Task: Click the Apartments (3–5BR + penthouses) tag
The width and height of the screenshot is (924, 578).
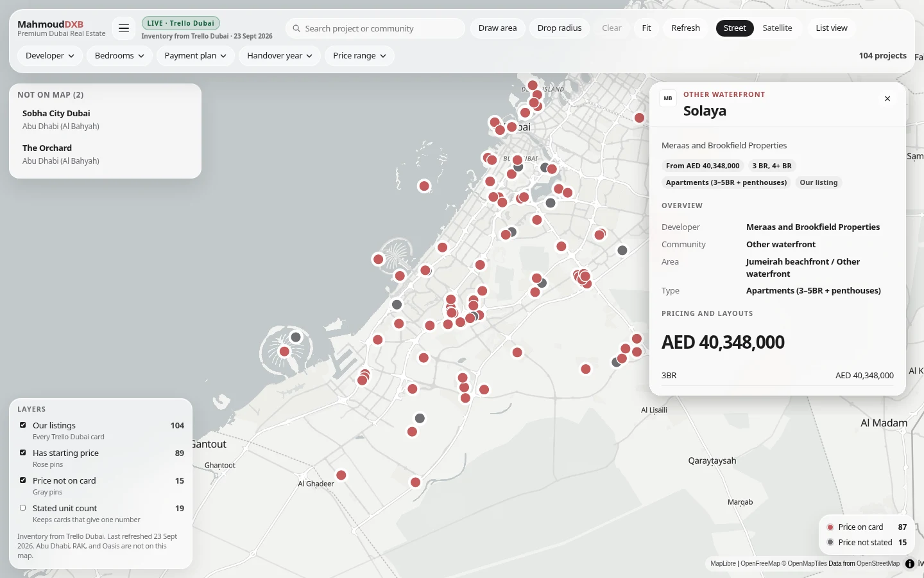Action: 726,182
